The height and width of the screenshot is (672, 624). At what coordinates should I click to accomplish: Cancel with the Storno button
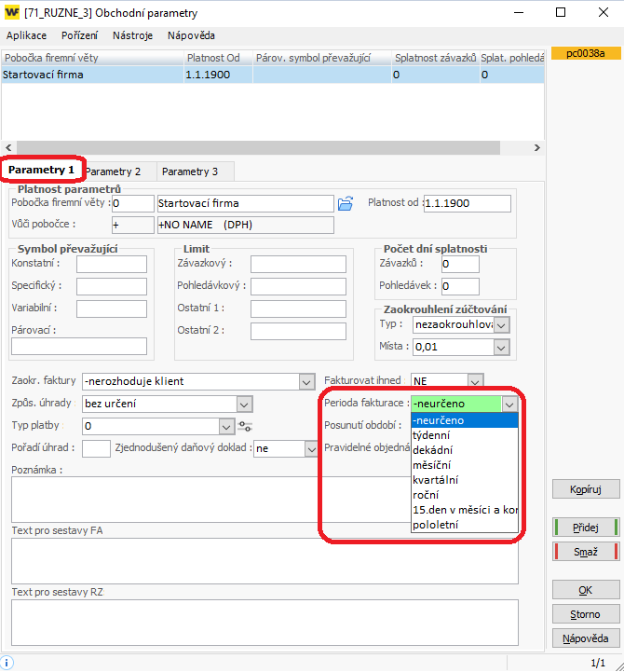coord(586,614)
